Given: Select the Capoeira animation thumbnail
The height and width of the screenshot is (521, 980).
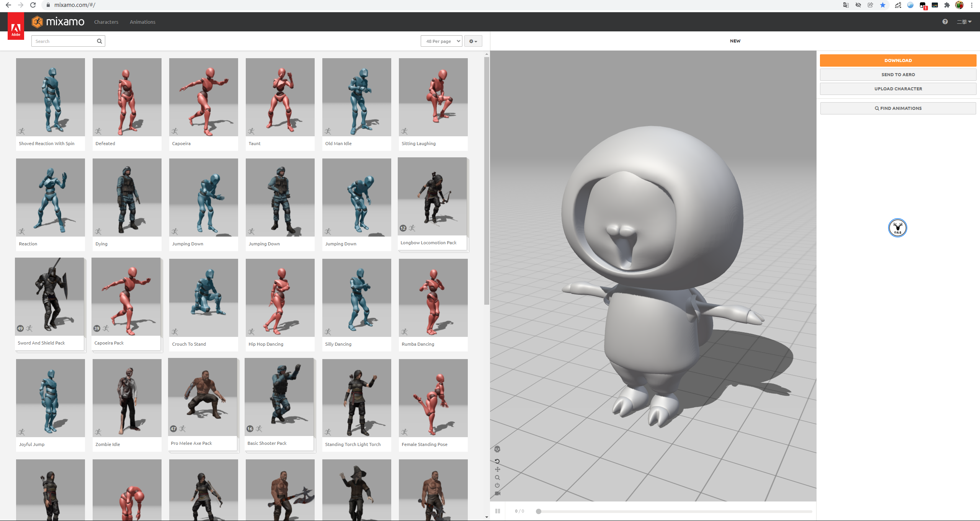Looking at the screenshot, I should [204, 105].
